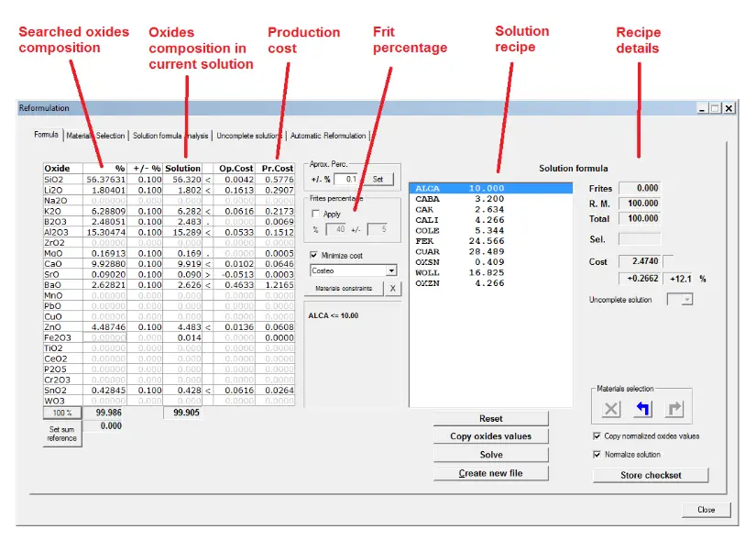Switch to the Materials Selection tab
756x540 pixels.
coord(95,136)
